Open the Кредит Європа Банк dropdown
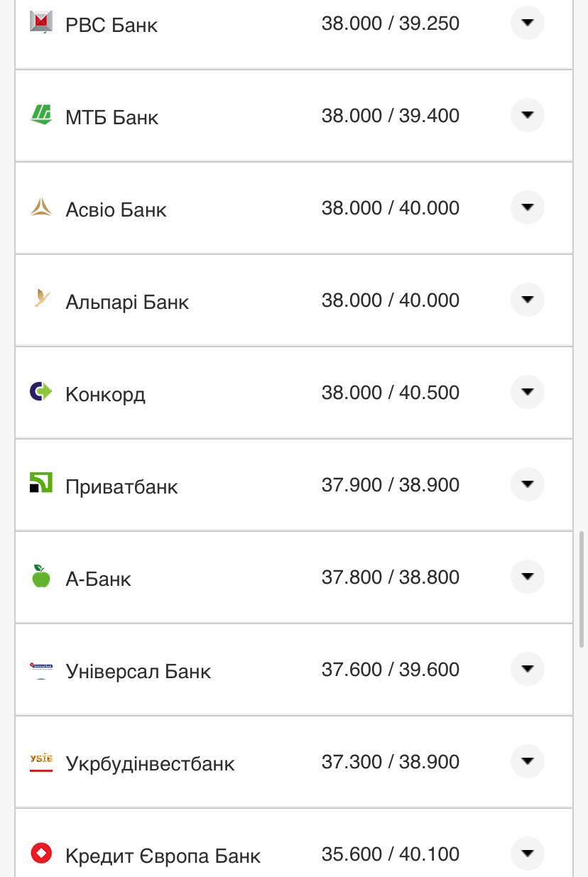 [x=527, y=854]
